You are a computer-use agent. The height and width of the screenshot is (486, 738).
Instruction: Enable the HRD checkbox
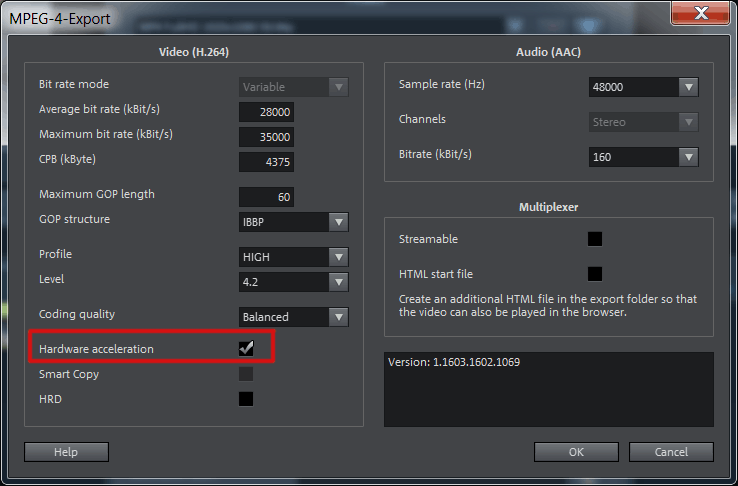pos(246,399)
